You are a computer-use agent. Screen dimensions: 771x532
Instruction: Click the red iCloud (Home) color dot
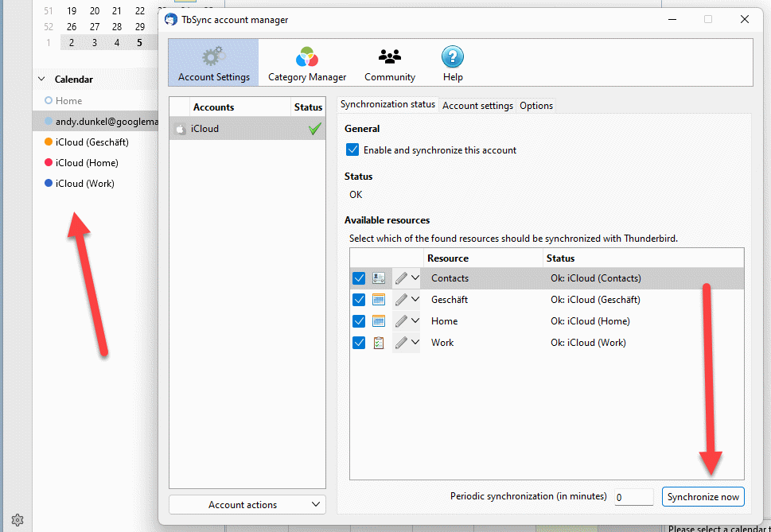pos(49,162)
